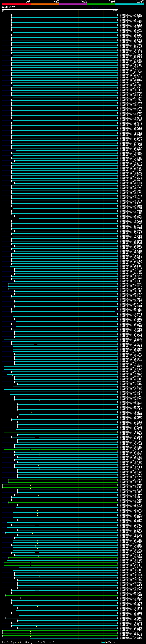Image resolution: width=146 pixels, height=644 pixels.
Task: Open the UniRef100_P35627 entry
Action: pyautogui.click(x=131, y=598)
